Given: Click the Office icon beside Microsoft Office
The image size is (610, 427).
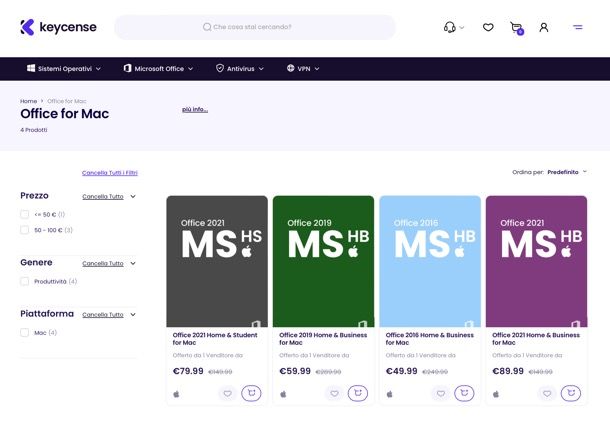Looking at the screenshot, I should (127, 68).
